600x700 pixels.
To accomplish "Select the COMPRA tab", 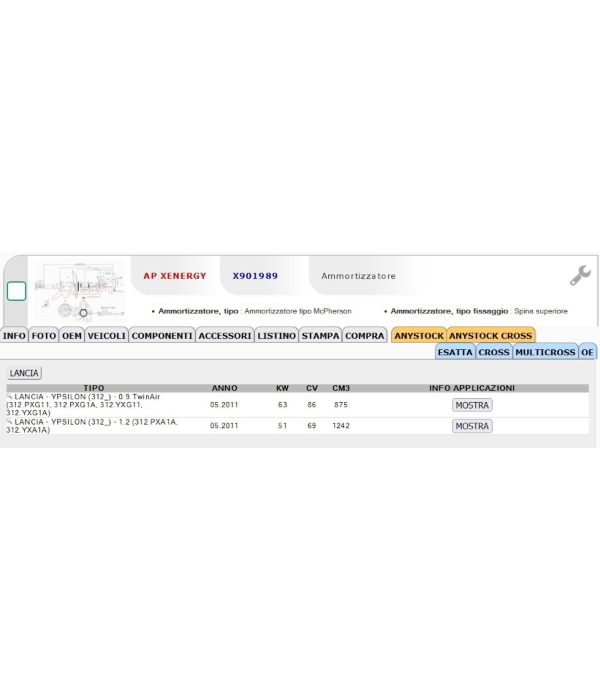I will coord(365,335).
